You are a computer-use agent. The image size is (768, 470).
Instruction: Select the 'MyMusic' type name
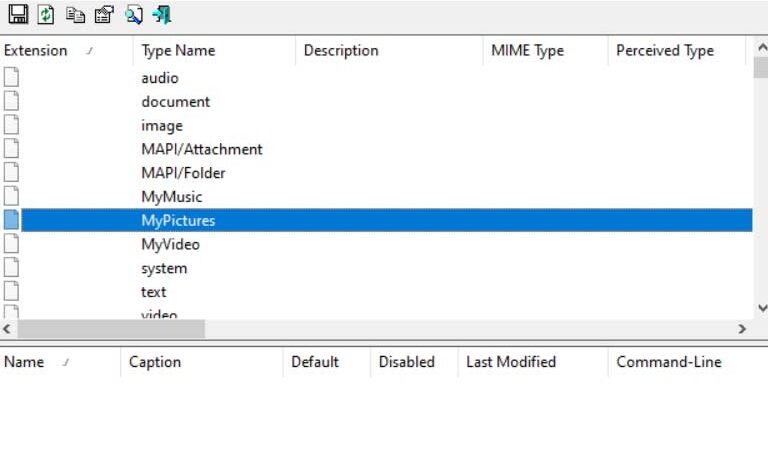click(171, 197)
